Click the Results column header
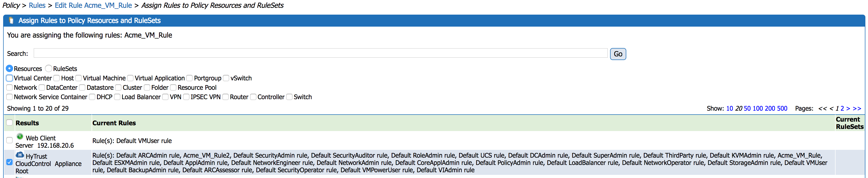 27,123
